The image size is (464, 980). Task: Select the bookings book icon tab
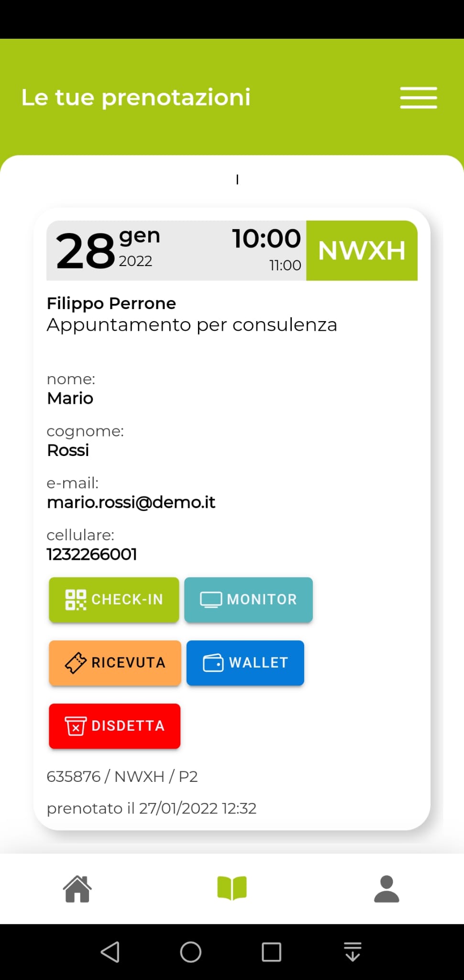(x=232, y=889)
